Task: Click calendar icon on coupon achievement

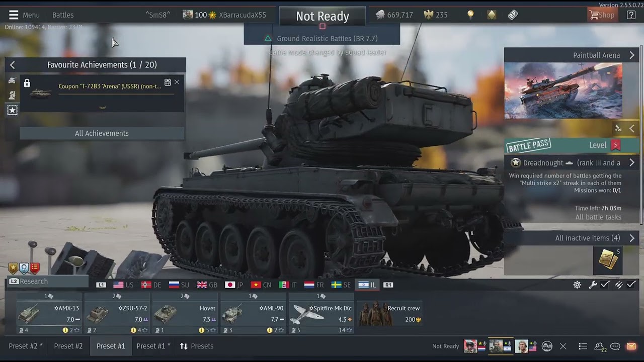Action: click(x=168, y=82)
